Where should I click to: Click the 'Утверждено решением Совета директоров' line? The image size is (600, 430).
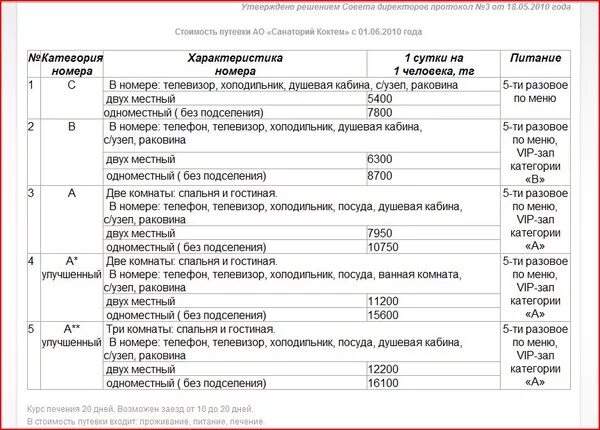coord(406,7)
